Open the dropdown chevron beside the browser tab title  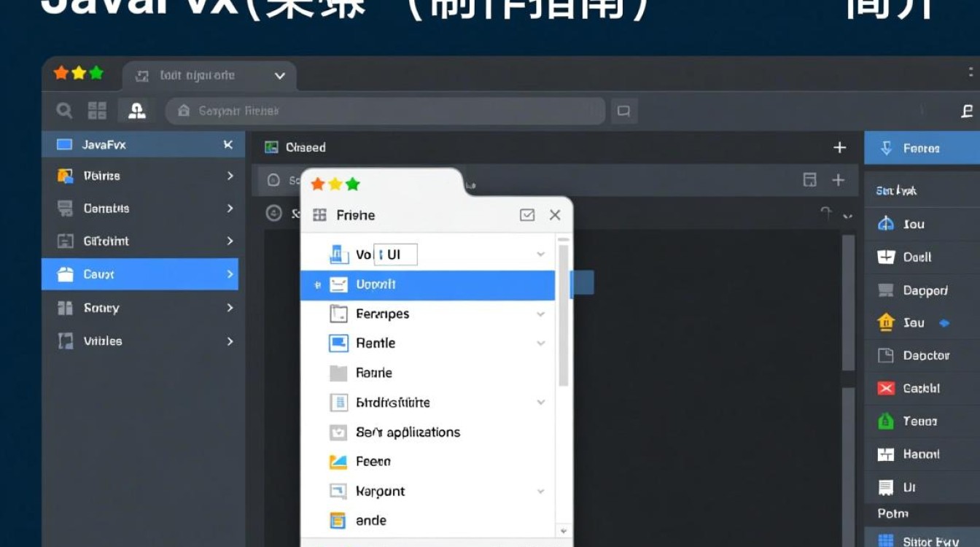coord(279,75)
